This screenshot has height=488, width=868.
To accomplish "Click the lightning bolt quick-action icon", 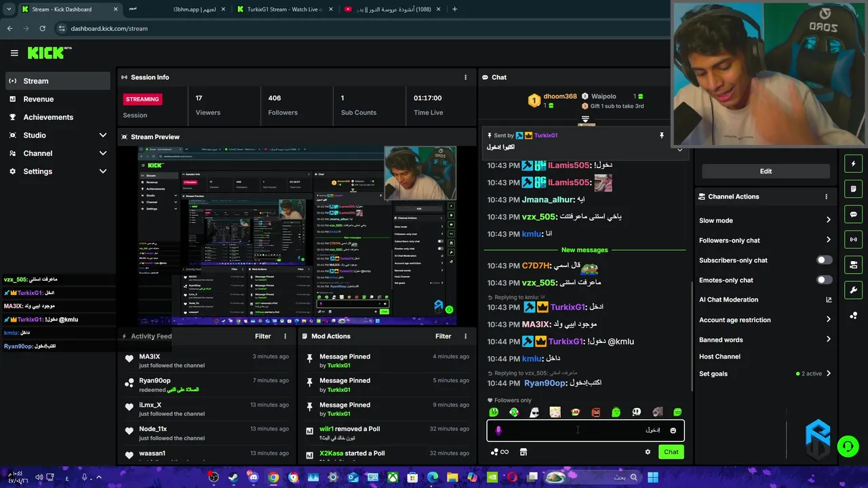I will click(853, 164).
